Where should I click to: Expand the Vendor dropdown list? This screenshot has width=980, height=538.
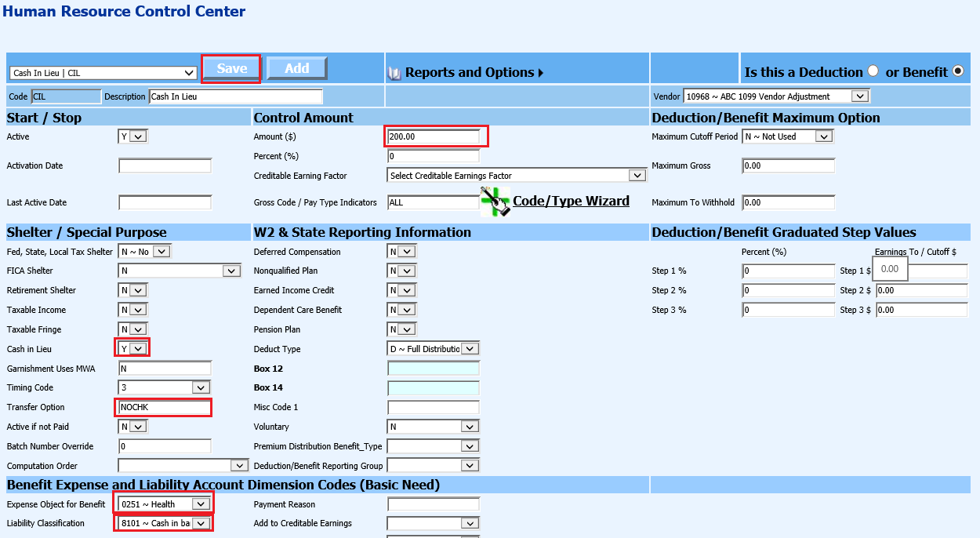point(776,96)
